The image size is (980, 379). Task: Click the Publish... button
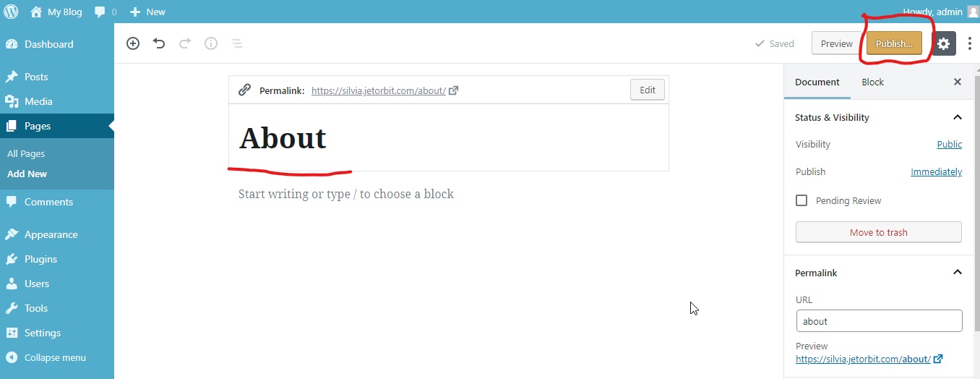click(x=894, y=43)
